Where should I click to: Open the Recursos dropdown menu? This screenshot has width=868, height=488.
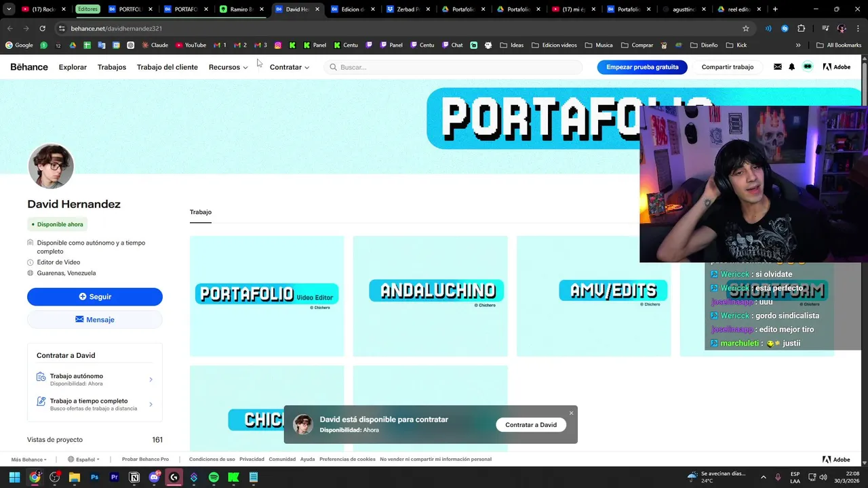(x=228, y=67)
